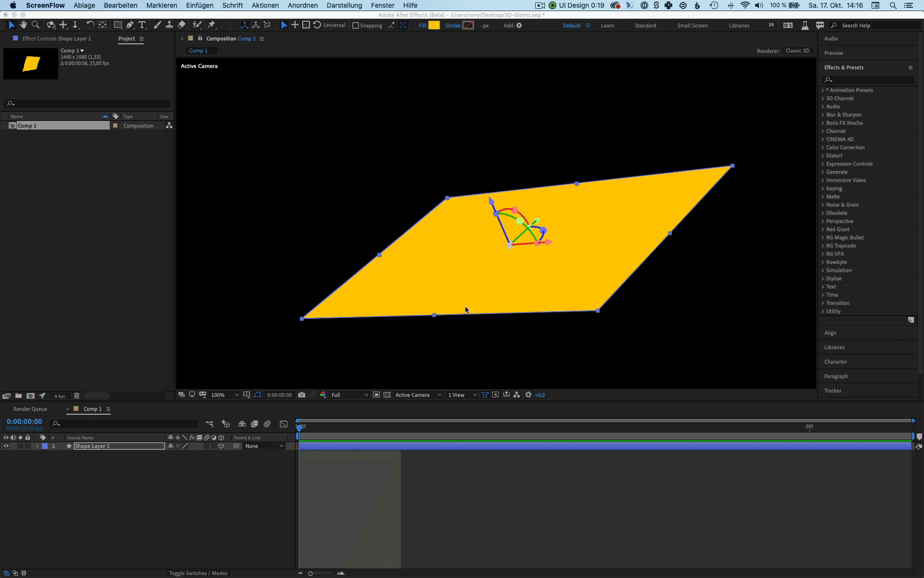Switch to the Learn workspace
The width and height of the screenshot is (924, 578).
click(607, 26)
